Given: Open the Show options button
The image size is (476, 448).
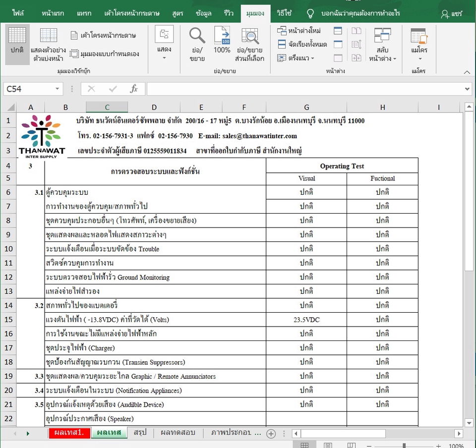Looking at the screenshot, I should [x=164, y=43].
